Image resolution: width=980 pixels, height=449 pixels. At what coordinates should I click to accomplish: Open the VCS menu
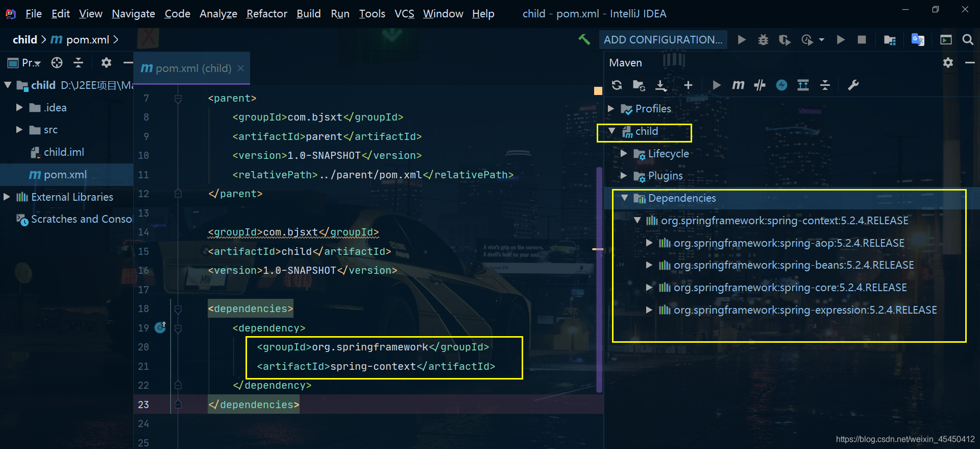pyautogui.click(x=404, y=13)
